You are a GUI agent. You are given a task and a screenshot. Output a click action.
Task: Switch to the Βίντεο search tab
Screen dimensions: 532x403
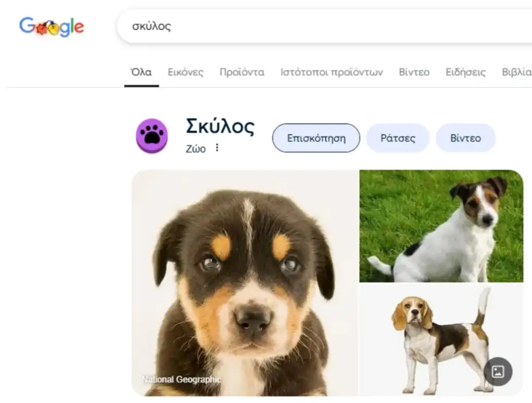click(414, 72)
